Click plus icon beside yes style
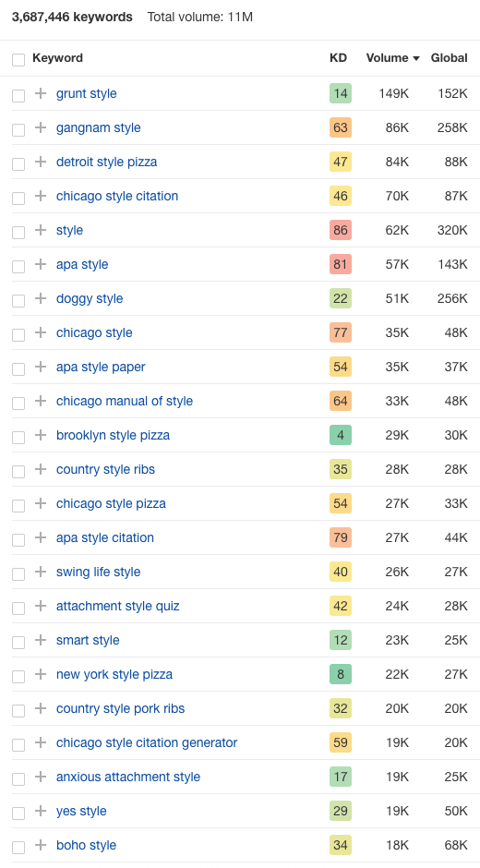This screenshot has height=868, width=480. (x=41, y=811)
